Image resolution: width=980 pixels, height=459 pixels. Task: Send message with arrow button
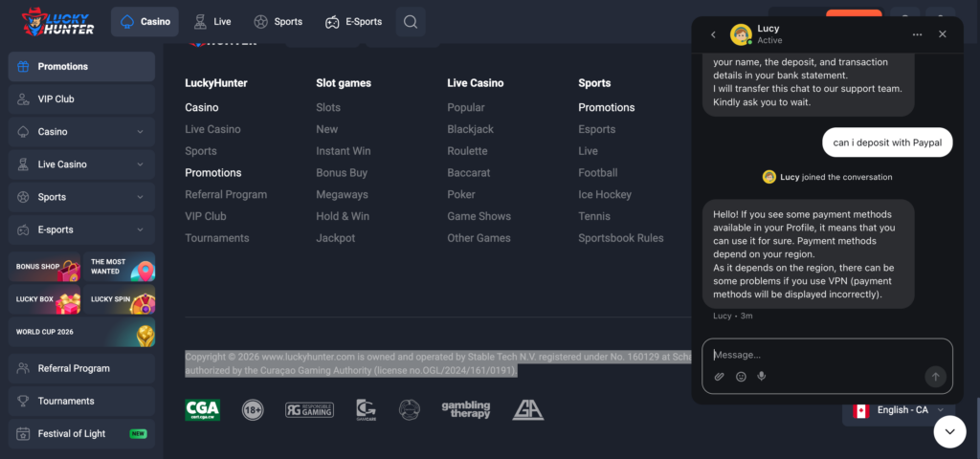(936, 377)
